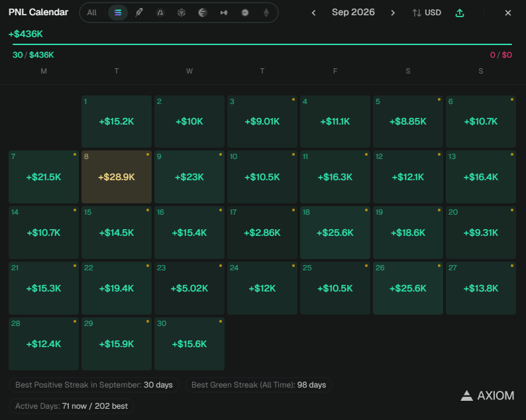Open day 1 cell showing +$15.2K

tap(117, 121)
